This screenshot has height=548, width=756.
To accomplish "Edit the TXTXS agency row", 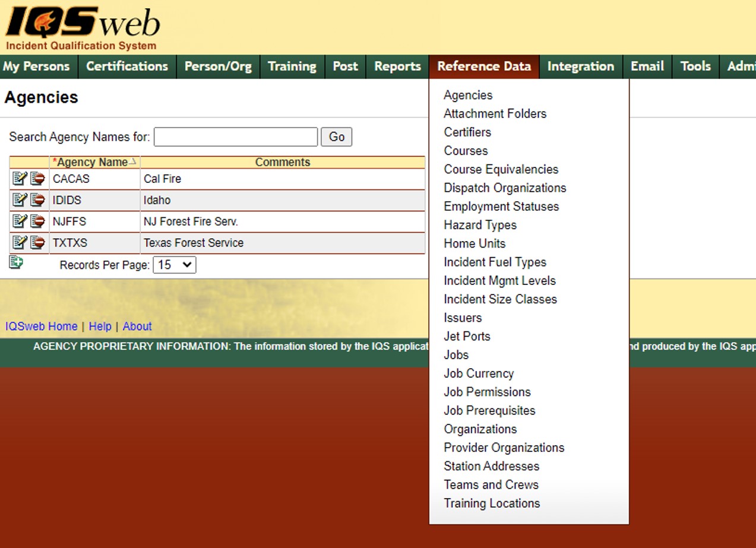I will coord(20,242).
